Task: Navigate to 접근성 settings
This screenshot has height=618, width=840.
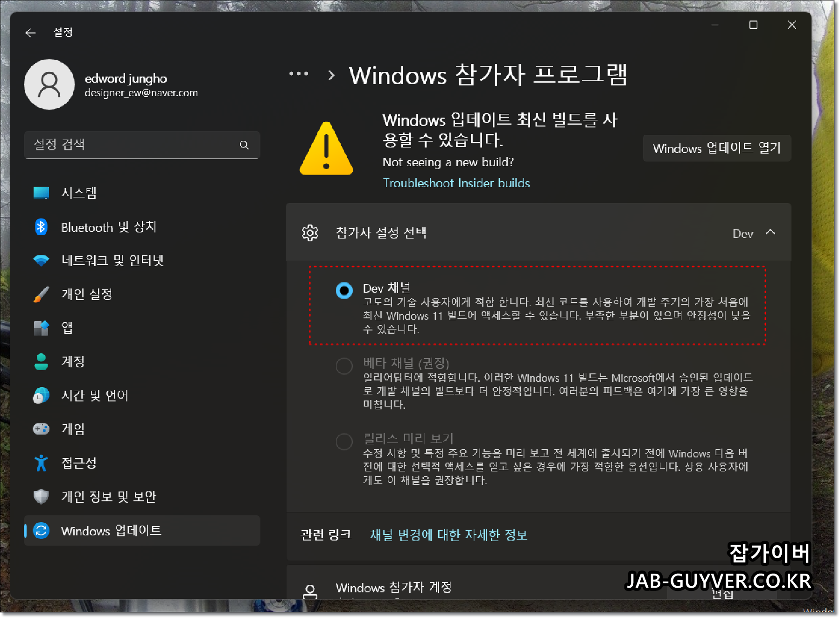Action: tap(142, 463)
